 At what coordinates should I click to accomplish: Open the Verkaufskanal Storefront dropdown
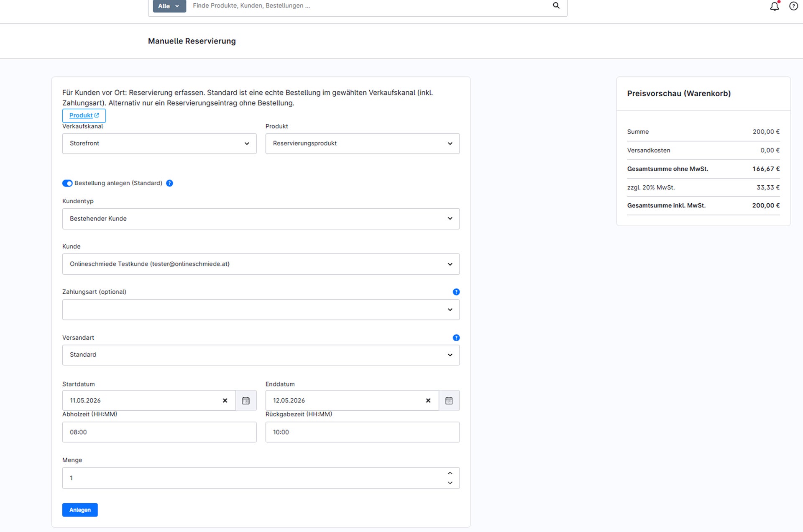(x=159, y=143)
